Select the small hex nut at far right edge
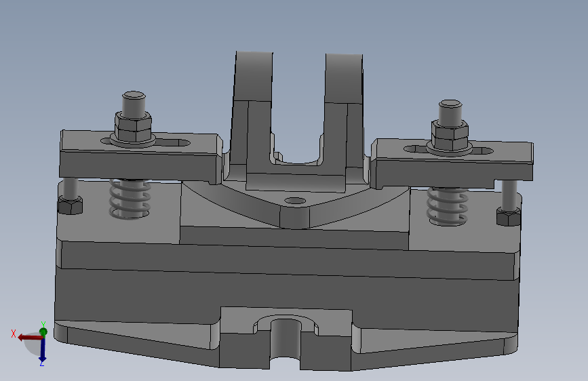 pos(509,216)
